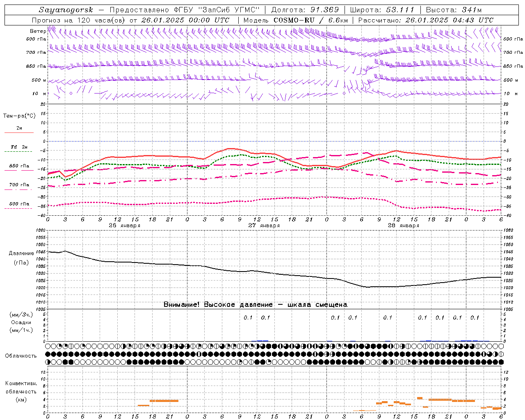
Task: Click the "10 м" wind level label on left
Action: point(39,94)
